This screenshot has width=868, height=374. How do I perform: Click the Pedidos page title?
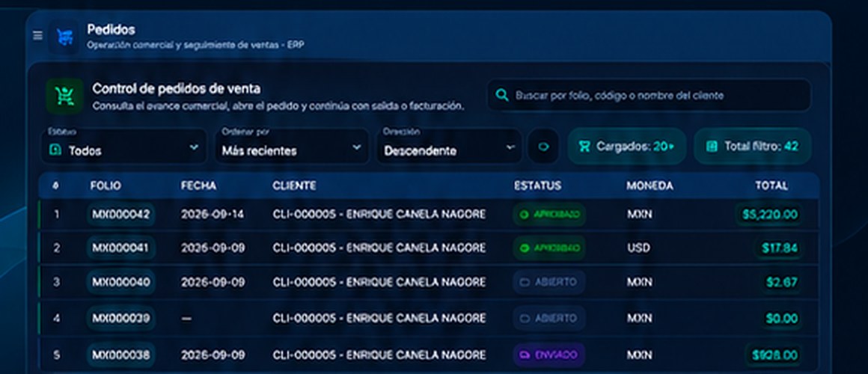(111, 29)
